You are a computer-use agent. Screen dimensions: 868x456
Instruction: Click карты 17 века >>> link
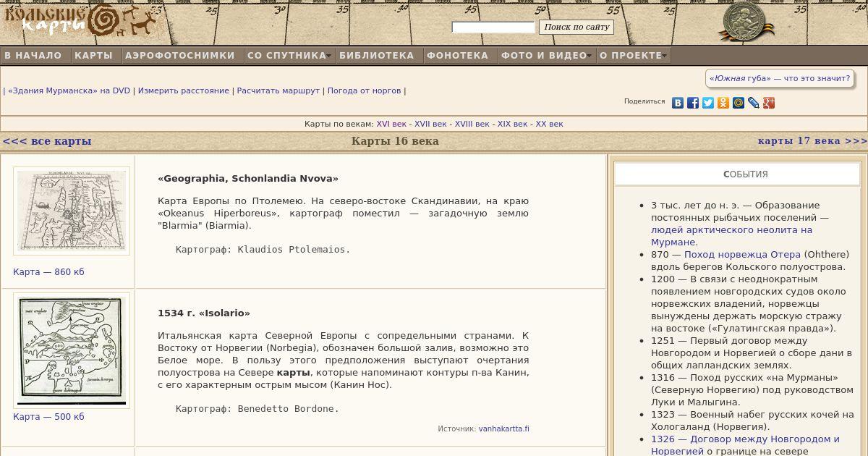[812, 141]
